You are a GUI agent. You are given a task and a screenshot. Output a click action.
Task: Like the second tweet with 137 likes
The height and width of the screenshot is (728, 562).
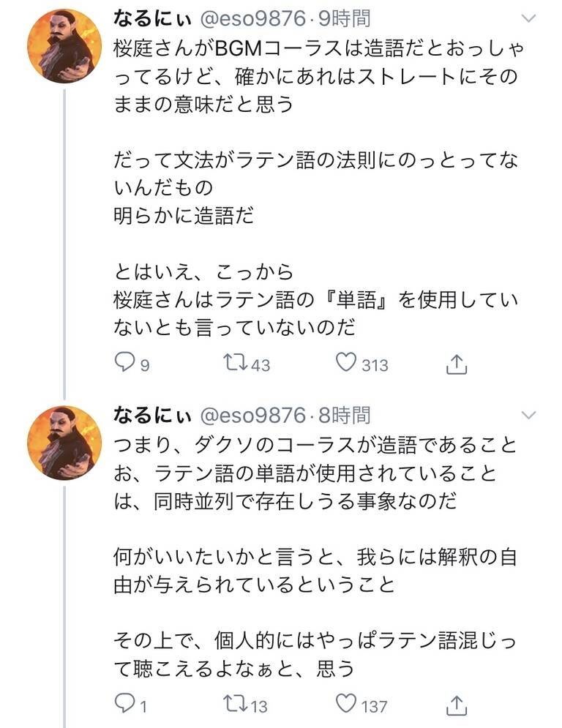click(x=345, y=705)
